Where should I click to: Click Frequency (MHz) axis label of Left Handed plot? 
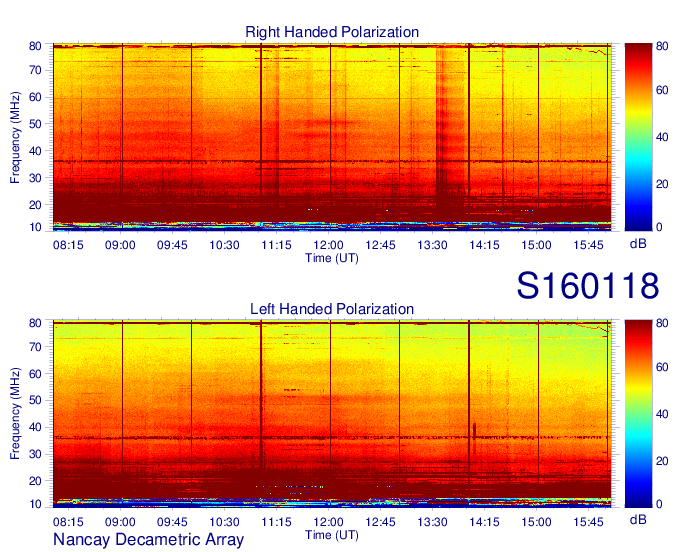[15, 414]
